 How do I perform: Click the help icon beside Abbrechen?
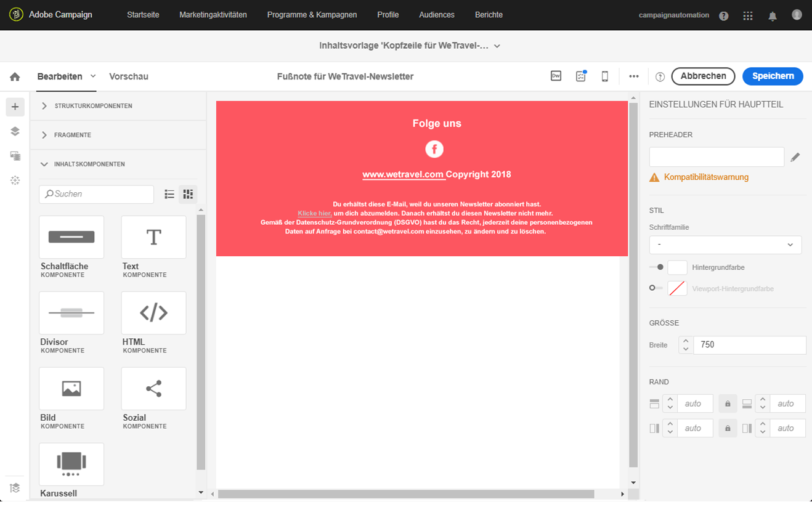(660, 76)
